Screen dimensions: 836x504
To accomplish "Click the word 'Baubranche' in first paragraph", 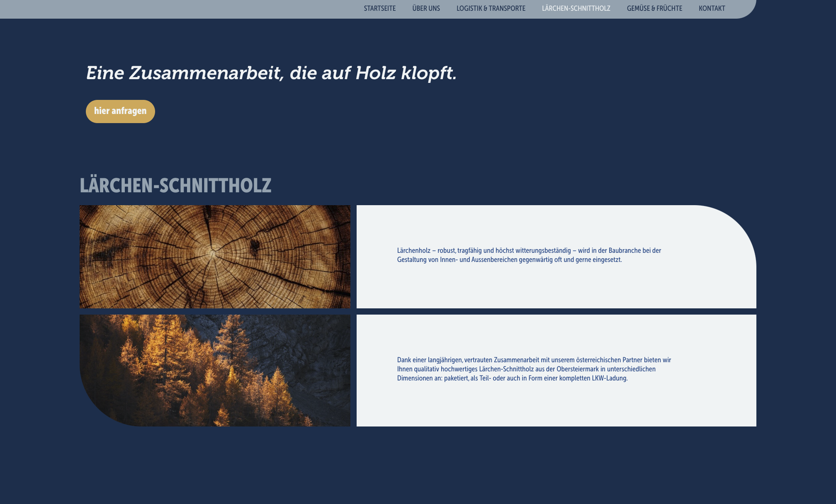I will coord(625,250).
